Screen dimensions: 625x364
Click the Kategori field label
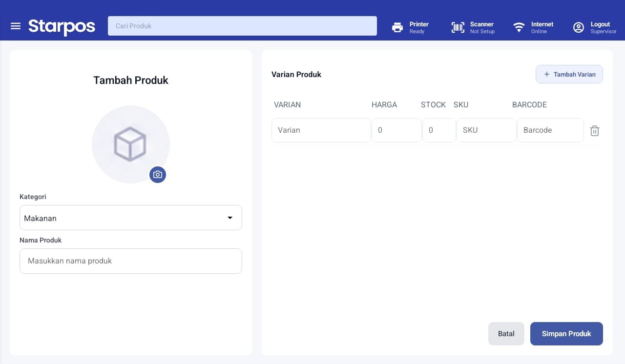(x=33, y=197)
